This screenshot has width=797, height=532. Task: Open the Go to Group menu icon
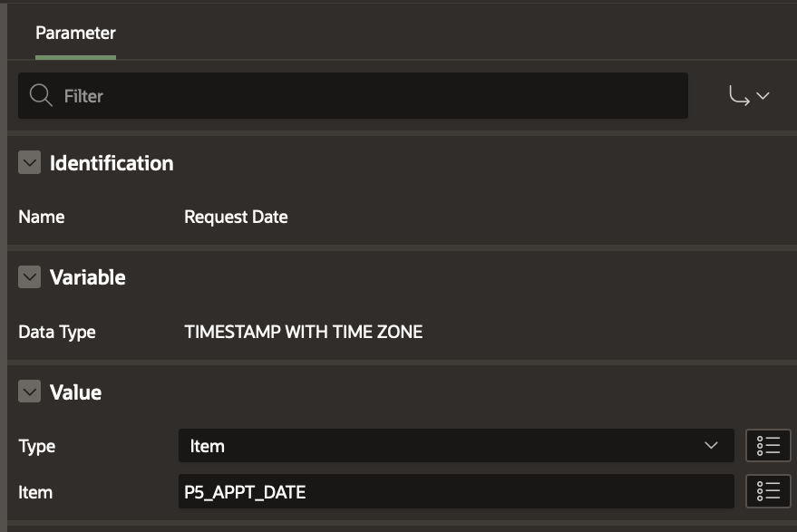pos(749,95)
